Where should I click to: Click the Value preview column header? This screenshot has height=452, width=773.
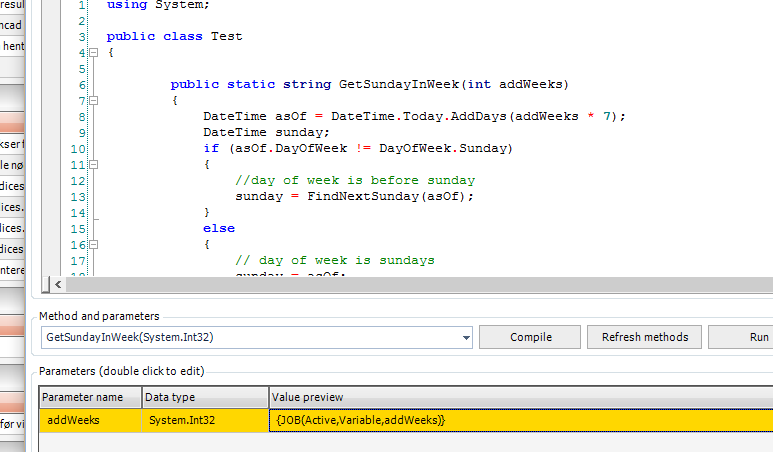[x=520, y=397]
